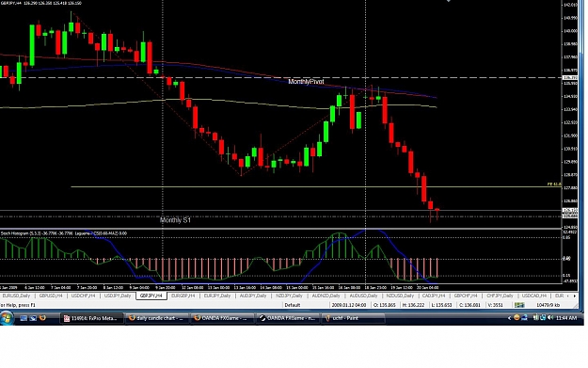Click the smiley face tray icon
The width and height of the screenshot is (588, 368).
point(516,318)
